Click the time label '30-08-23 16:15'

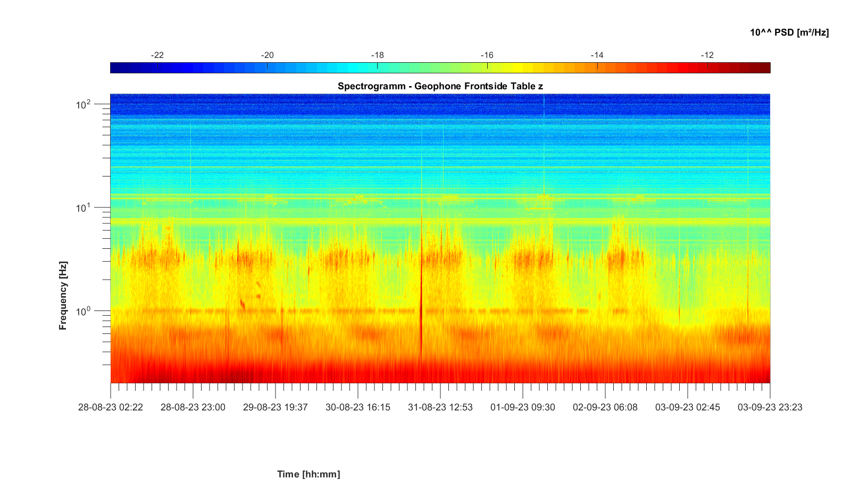[358, 407]
